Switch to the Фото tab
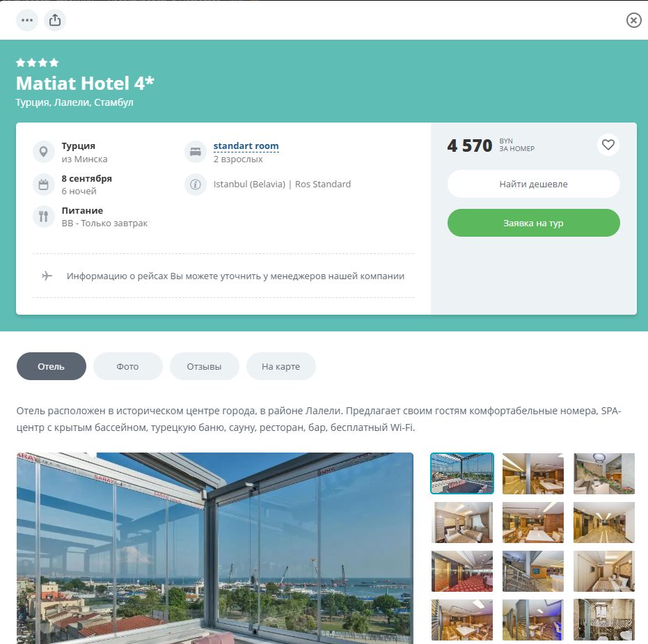The height and width of the screenshot is (644, 648). coord(127,366)
